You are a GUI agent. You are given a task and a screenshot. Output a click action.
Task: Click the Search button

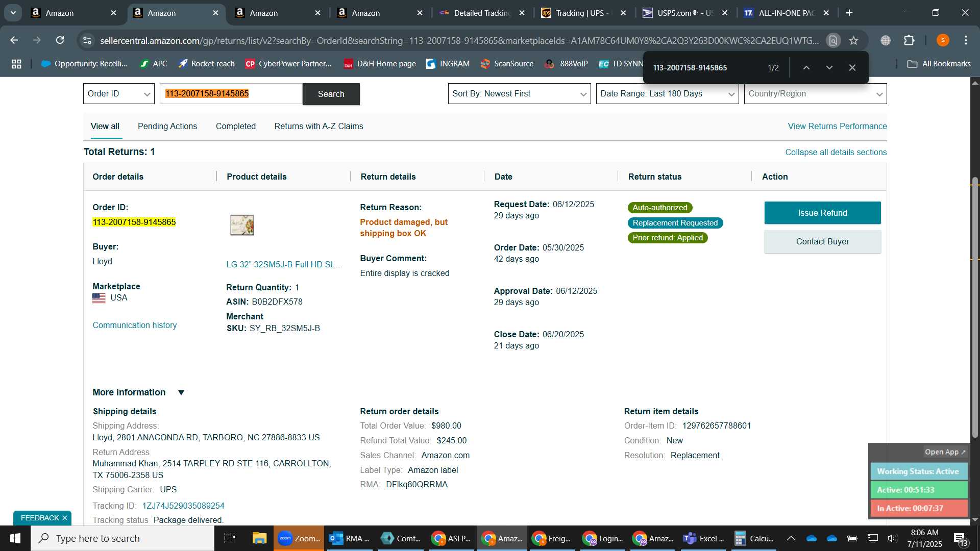[x=331, y=94]
